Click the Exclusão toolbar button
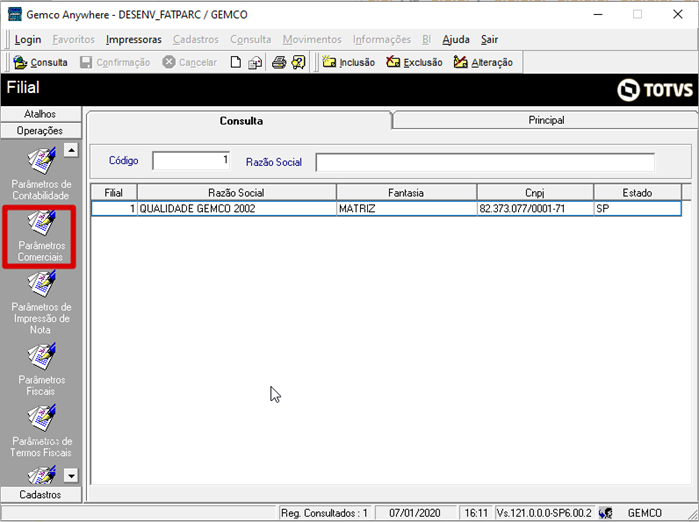The image size is (699, 522). (x=414, y=62)
